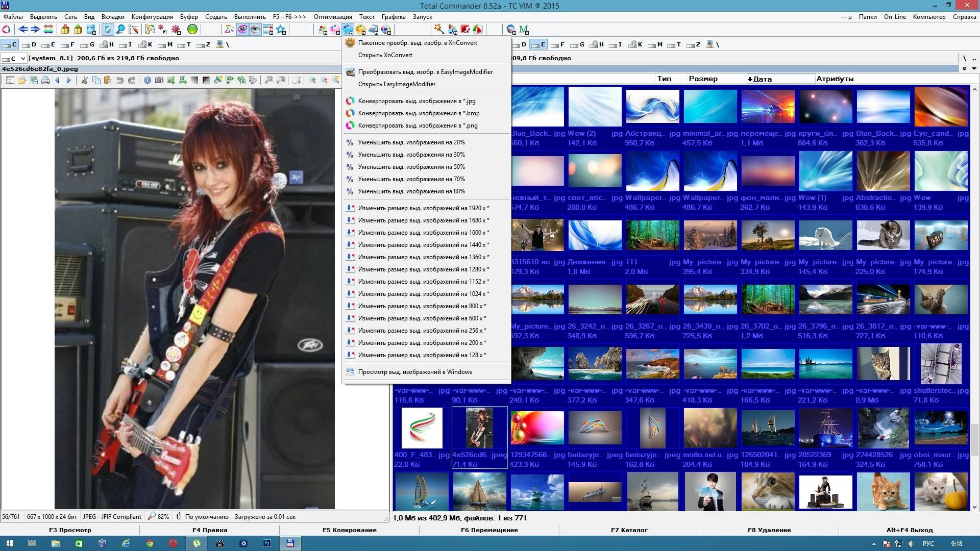Click the blue info icon in viewer toolbar
The height and width of the screenshot is (551, 980).
click(x=147, y=80)
